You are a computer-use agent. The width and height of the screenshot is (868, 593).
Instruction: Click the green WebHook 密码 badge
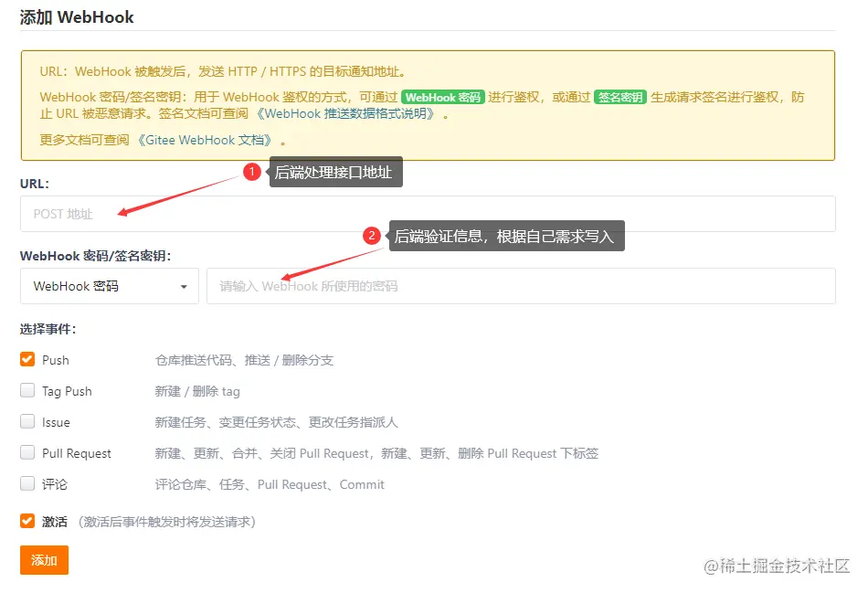tap(443, 98)
